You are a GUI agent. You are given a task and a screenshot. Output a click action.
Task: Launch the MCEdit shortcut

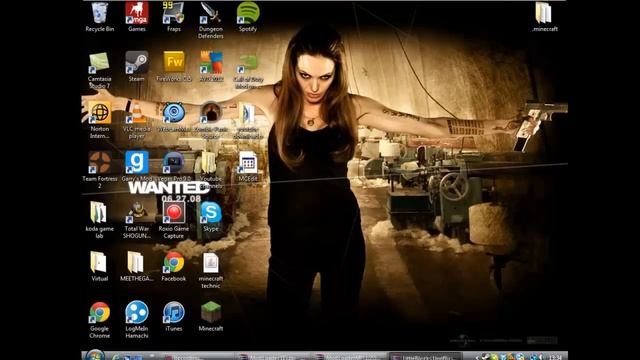point(248,163)
